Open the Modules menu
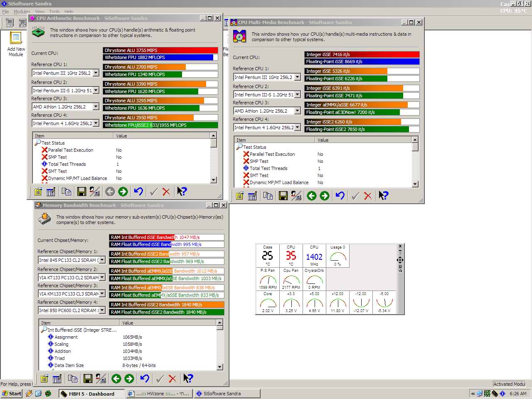The width and height of the screenshot is (532, 399). tap(22, 12)
